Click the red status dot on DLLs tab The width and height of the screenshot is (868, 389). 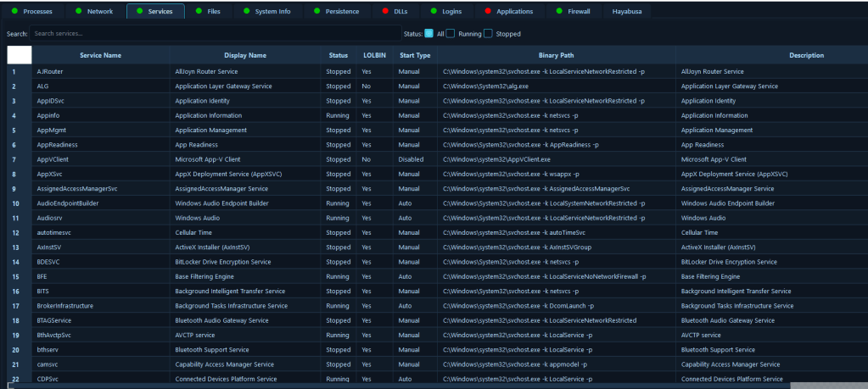[386, 11]
